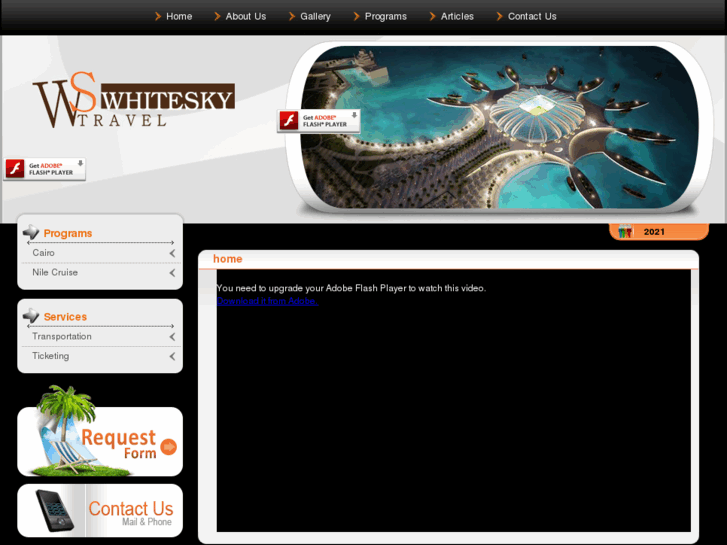Expand the Nile Cruise chevron arrow

point(172,273)
